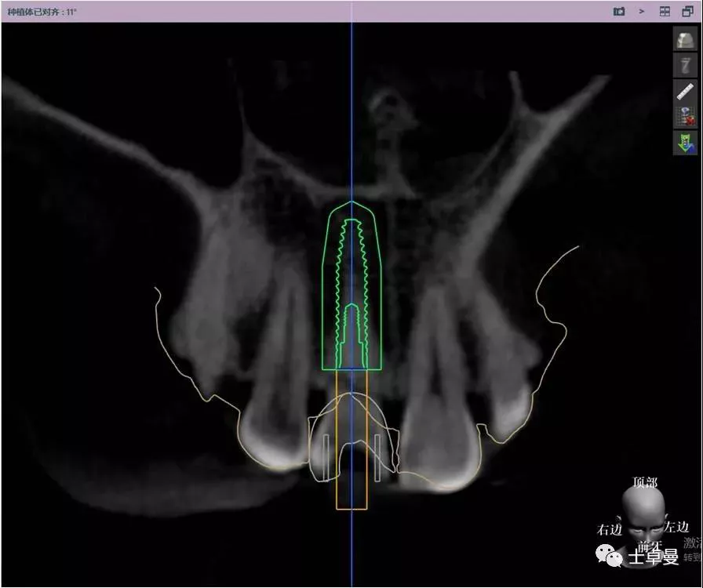Toggle the greyed-out implant visibility icon
Image resolution: width=703 pixels, height=588 pixels.
(685, 66)
